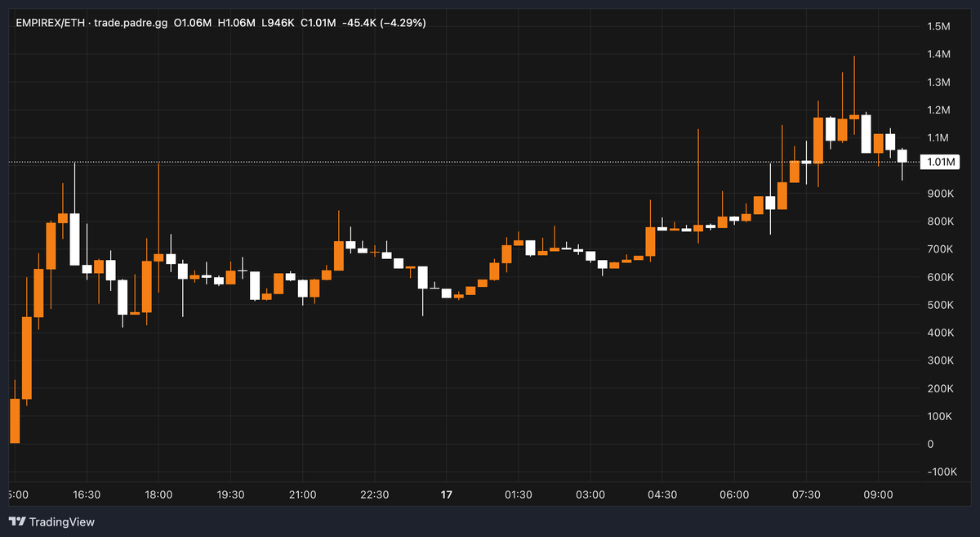The height and width of the screenshot is (537, 980).
Task: Select the 22:30 time axis label
Action: (375, 495)
